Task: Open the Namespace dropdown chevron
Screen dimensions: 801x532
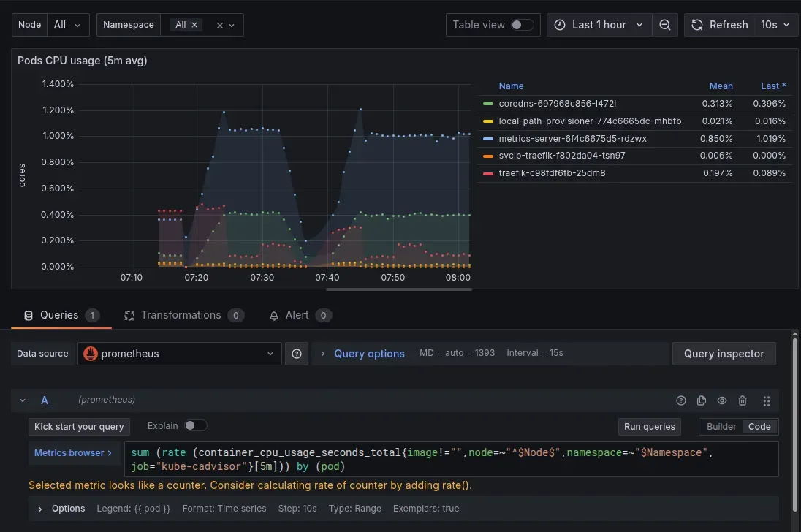Action: [232, 26]
